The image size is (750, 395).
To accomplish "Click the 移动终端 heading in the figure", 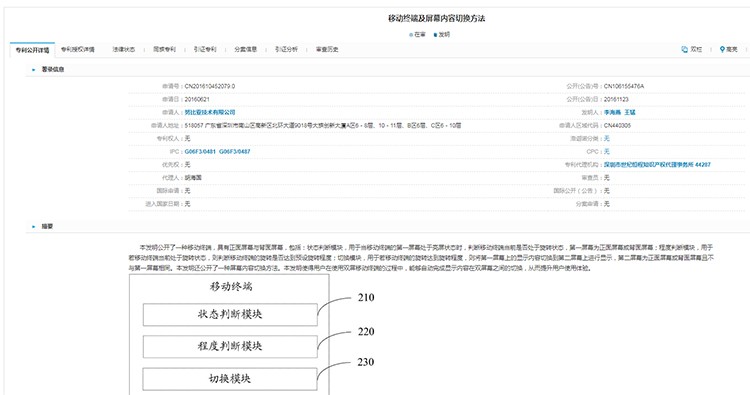I will 231,286.
